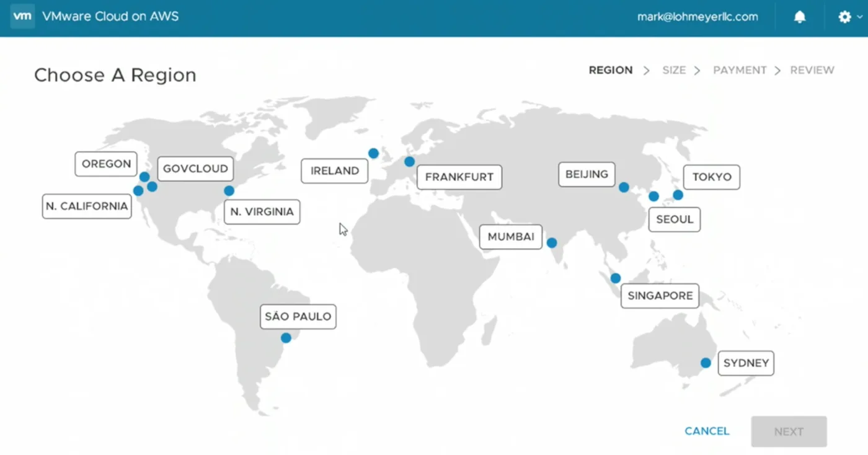Select the GovCloud region dot
This screenshot has width=868, height=455.
[x=153, y=186]
